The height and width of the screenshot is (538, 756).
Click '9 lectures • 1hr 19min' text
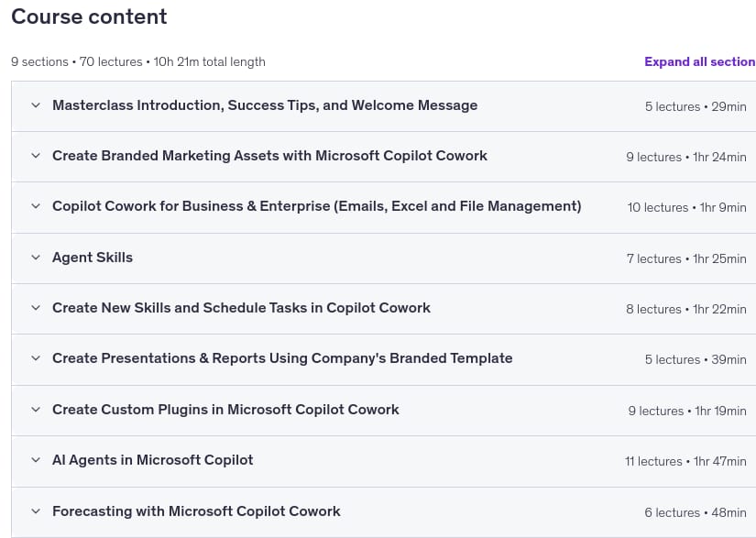coord(687,411)
